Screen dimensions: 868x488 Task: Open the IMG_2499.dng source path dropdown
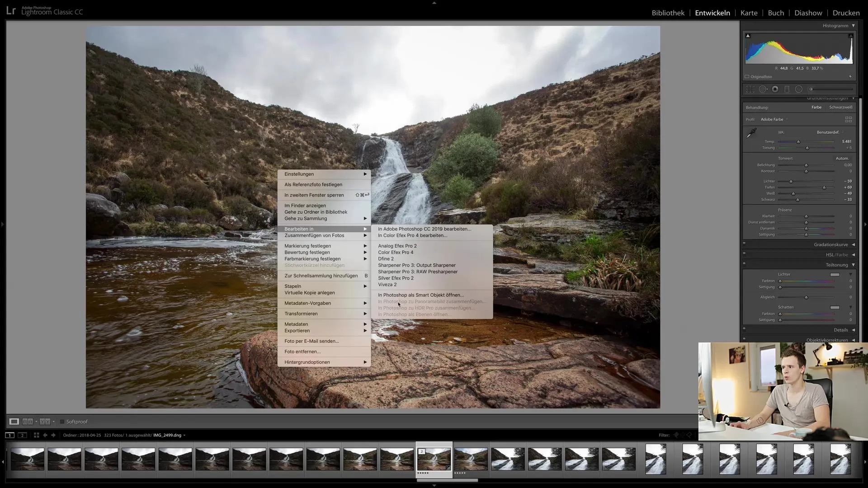170,435
